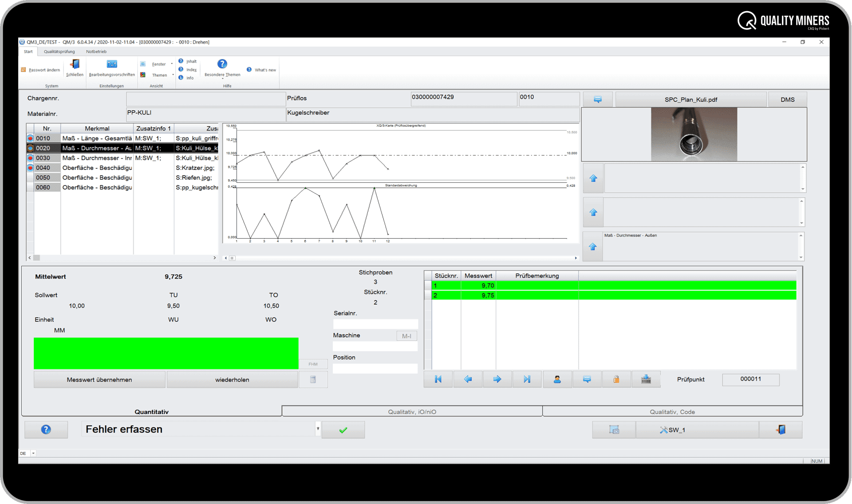Viewport: 852px width, 504px height.
Task: Open the help question mark at bottom left
Action: [46, 429]
